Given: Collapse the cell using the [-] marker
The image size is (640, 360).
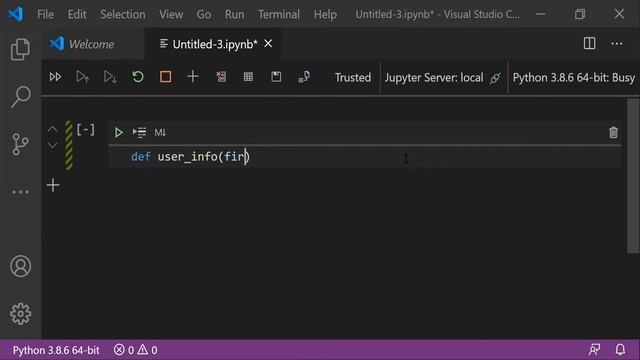Looking at the screenshot, I should [86, 130].
